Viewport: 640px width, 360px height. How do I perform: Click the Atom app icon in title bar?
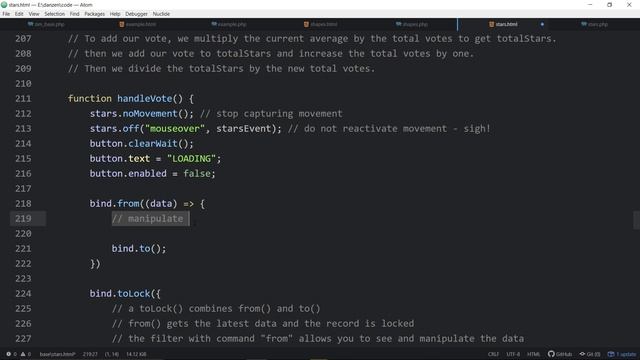pyautogui.click(x=4, y=4)
